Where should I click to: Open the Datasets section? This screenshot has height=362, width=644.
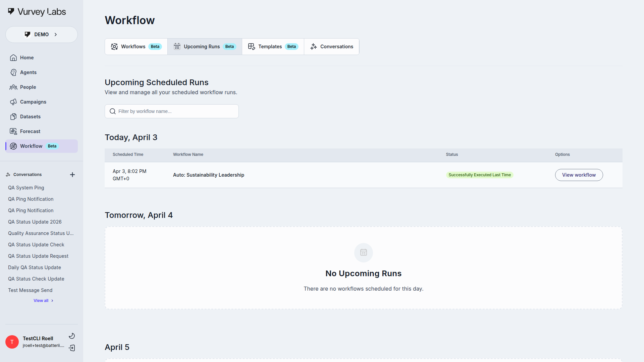[x=30, y=117]
